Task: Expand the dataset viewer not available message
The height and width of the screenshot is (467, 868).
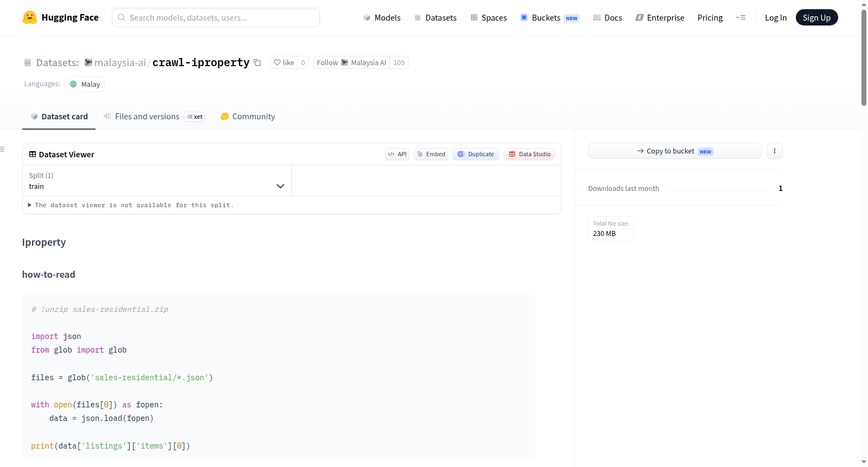Action: click(x=130, y=205)
